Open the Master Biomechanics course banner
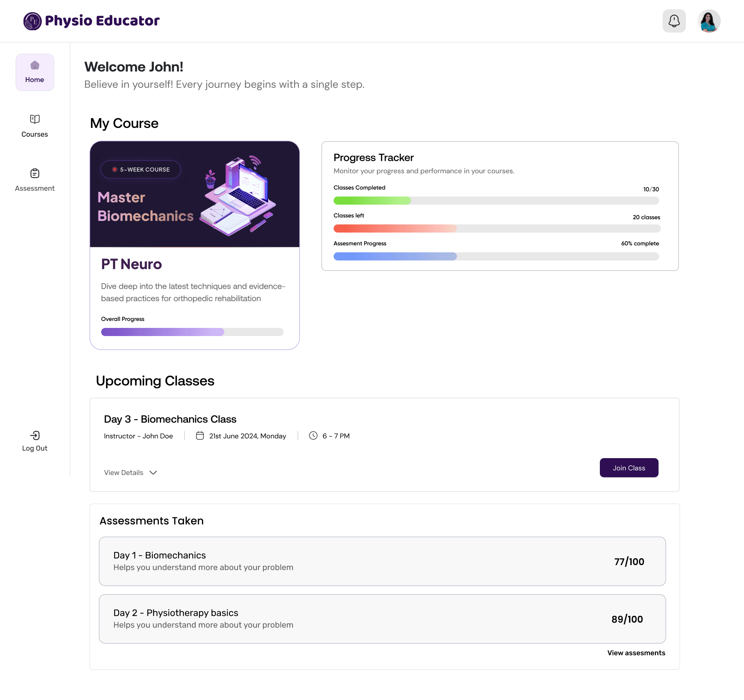Viewport: 744px width, 700px height. click(x=195, y=194)
